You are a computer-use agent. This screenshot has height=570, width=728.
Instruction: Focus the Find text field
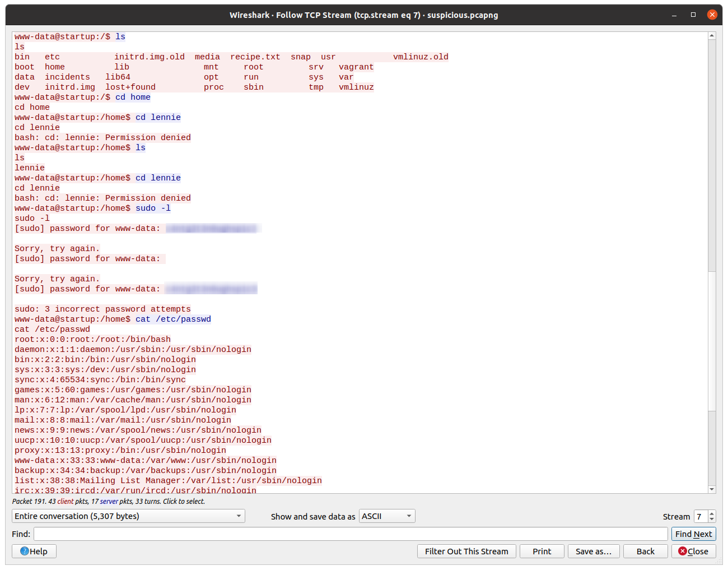coord(351,534)
